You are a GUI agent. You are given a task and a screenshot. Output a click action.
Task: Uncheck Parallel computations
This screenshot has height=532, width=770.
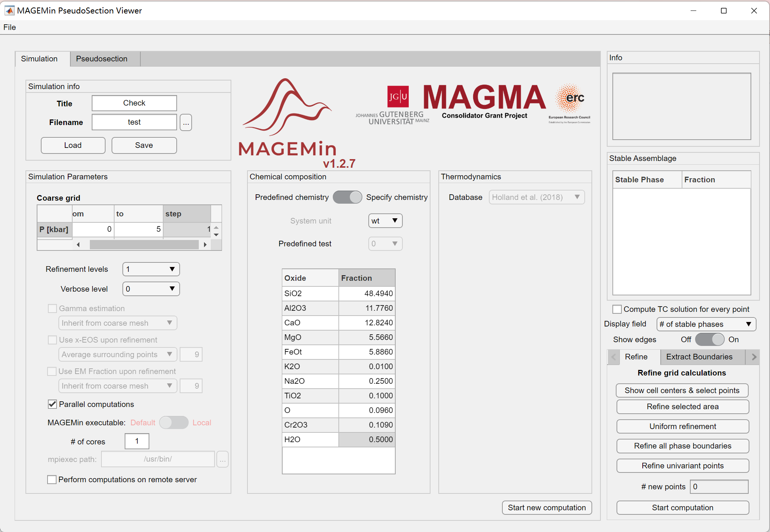[x=52, y=404]
